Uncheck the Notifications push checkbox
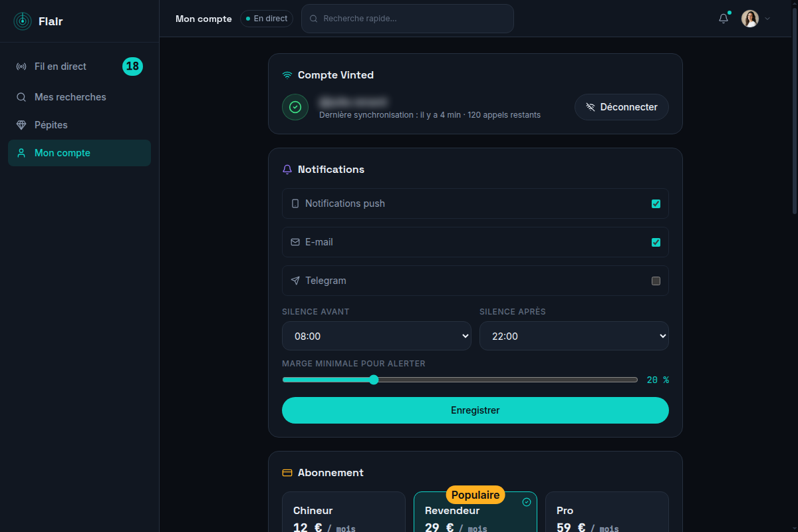The width and height of the screenshot is (798, 532). pyautogui.click(x=656, y=203)
